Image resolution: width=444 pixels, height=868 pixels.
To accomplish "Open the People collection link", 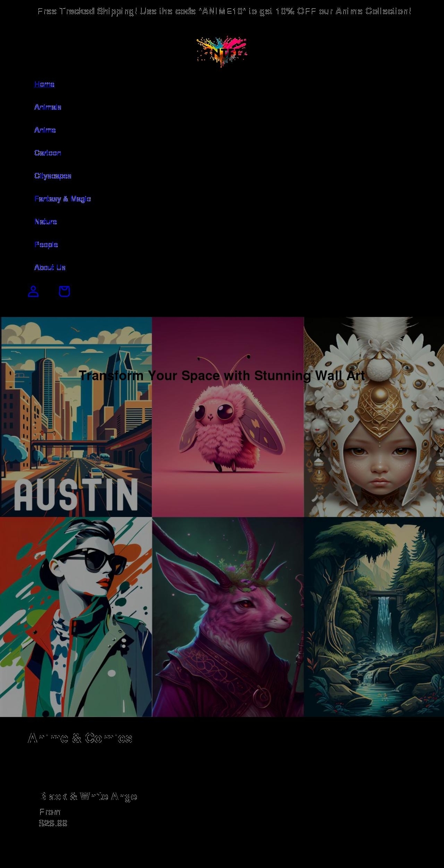I will point(46,244).
